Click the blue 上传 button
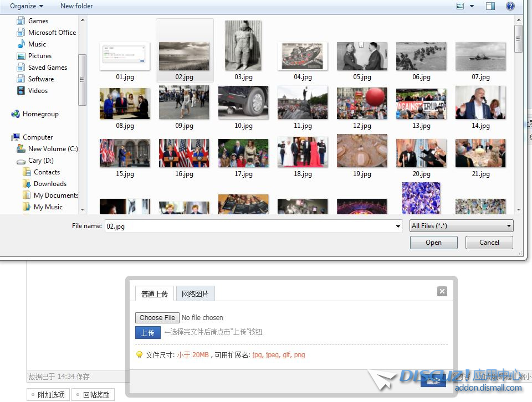Viewport: 532px width, 402px height. 147,333
